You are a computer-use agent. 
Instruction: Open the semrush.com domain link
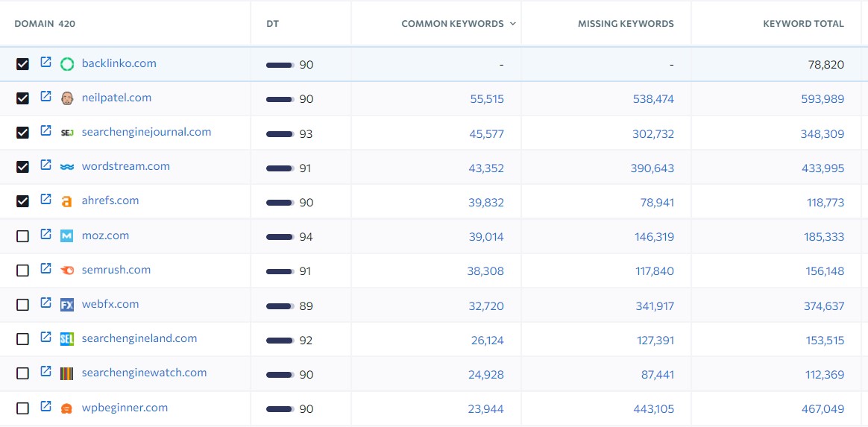116,269
